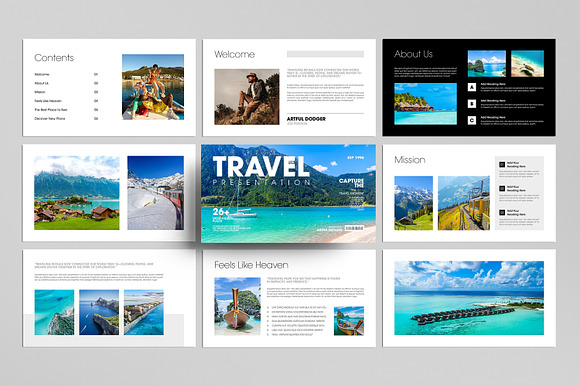Click the quote text above the three aerial photos

(x=94, y=265)
